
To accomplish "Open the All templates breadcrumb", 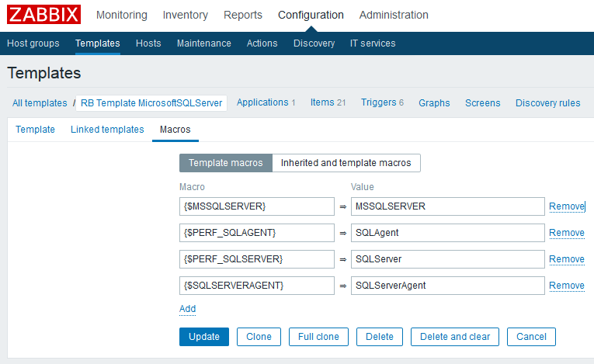I will point(40,103).
